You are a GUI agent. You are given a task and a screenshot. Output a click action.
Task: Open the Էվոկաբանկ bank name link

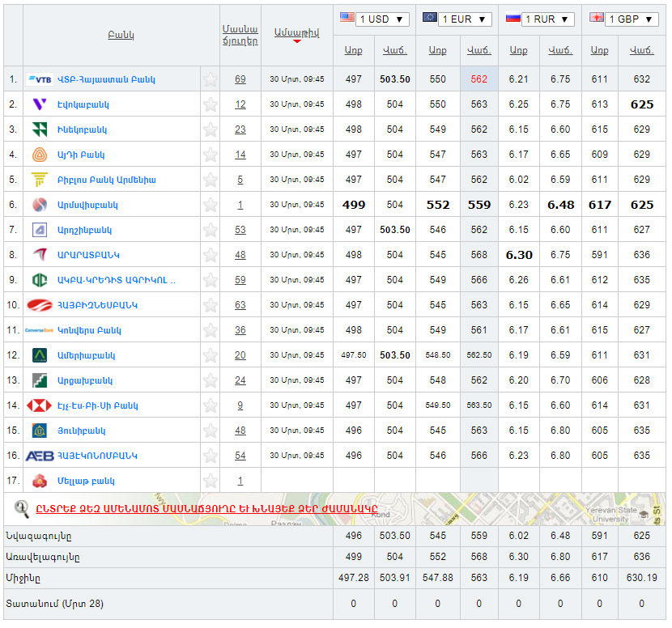pyautogui.click(x=83, y=104)
